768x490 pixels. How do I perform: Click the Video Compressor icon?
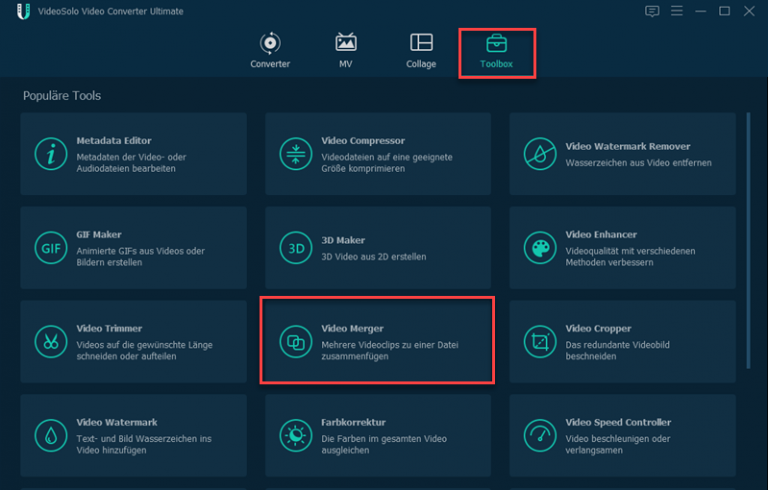click(x=296, y=154)
